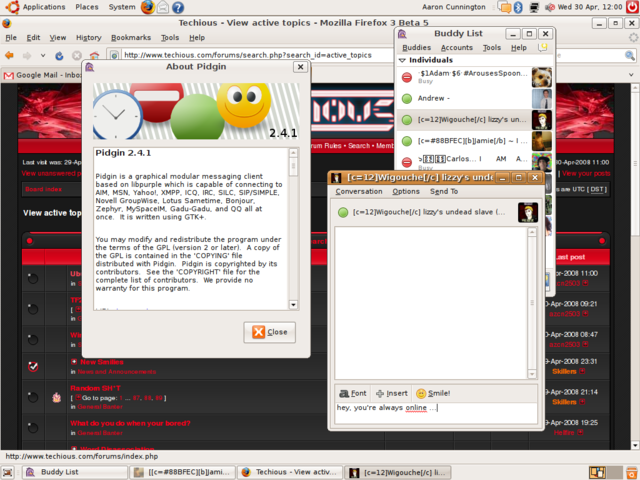The width and height of the screenshot is (640, 480).
Task: Open the Options menu in the chat window
Action: (406, 191)
